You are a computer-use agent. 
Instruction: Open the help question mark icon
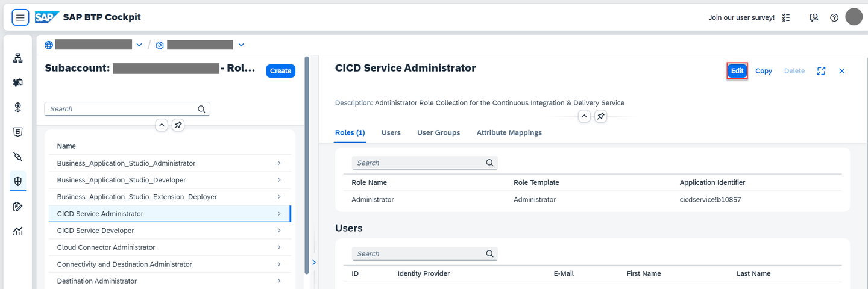pyautogui.click(x=834, y=17)
